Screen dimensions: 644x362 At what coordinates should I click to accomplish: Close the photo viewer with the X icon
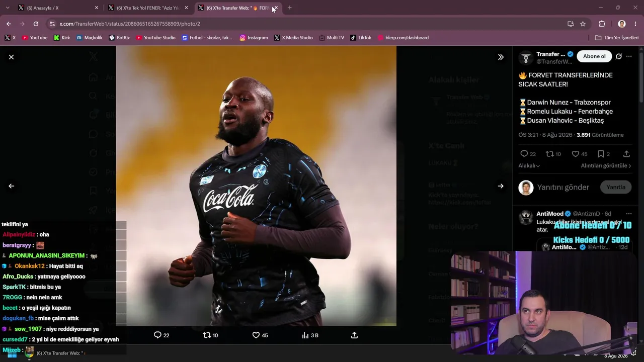11,57
